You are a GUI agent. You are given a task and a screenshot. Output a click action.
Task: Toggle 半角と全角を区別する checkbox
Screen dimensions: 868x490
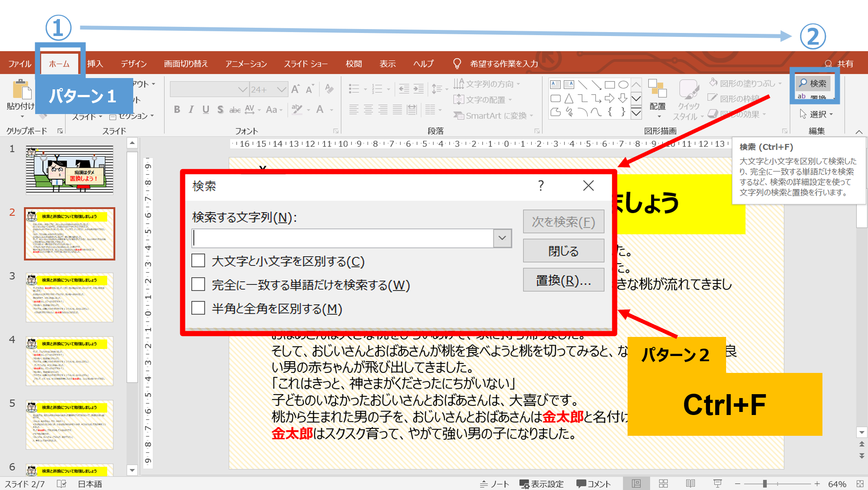tap(198, 308)
